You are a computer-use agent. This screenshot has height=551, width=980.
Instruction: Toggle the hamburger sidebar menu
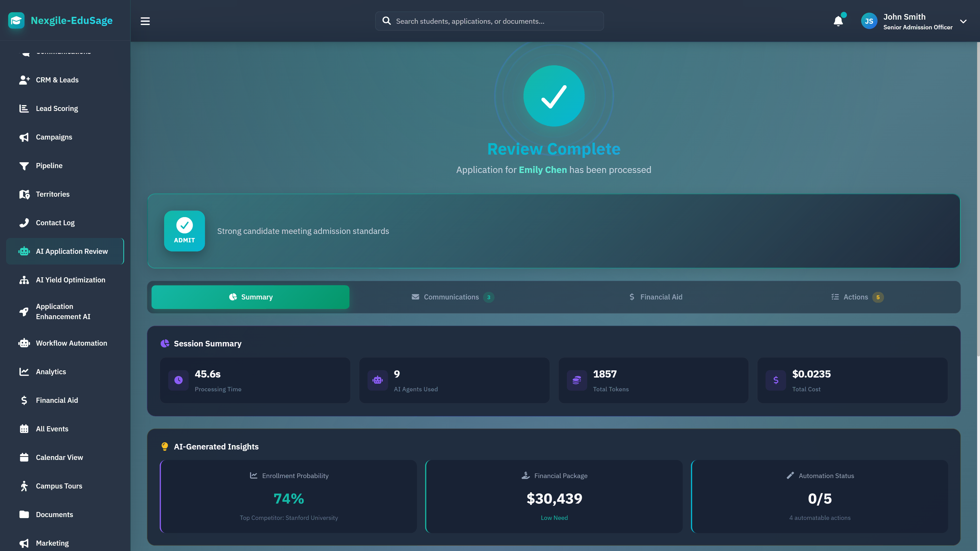145,21
